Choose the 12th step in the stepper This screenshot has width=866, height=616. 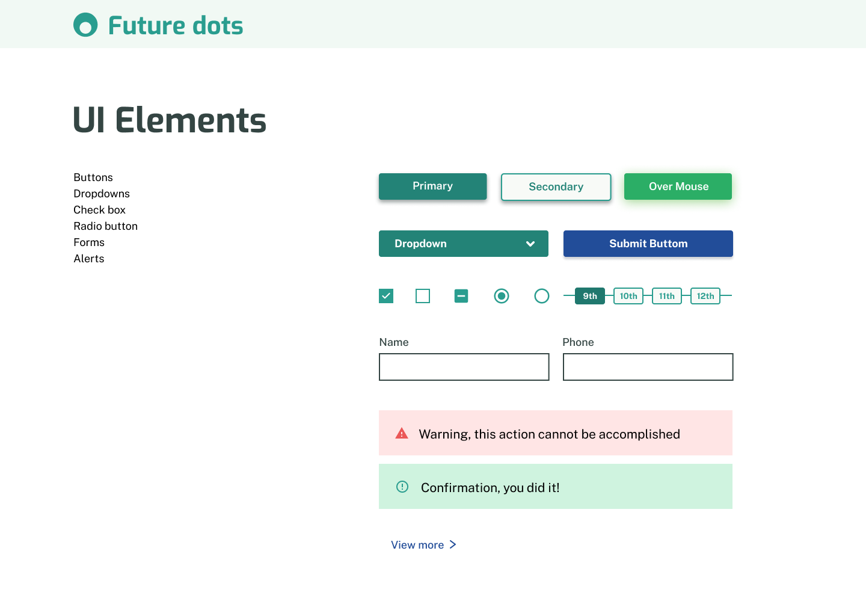click(705, 296)
